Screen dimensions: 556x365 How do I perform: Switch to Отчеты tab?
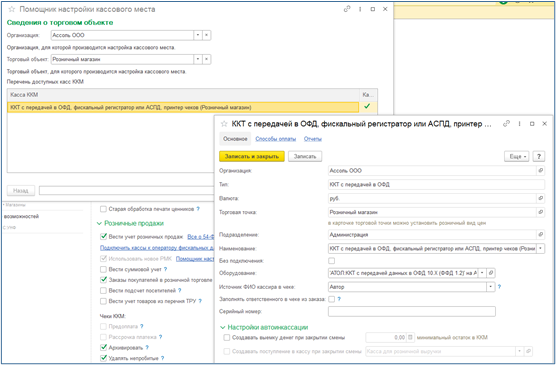313,139
